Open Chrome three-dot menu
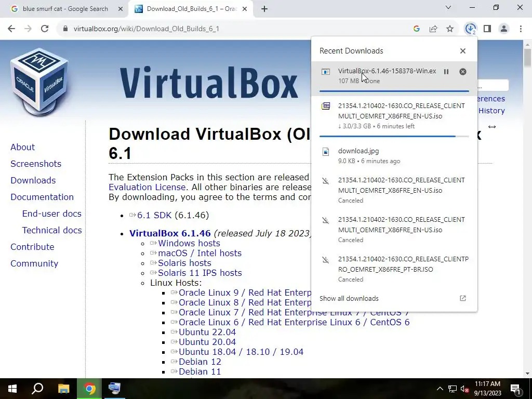Screen dimensions: 532x399 pos(521,29)
